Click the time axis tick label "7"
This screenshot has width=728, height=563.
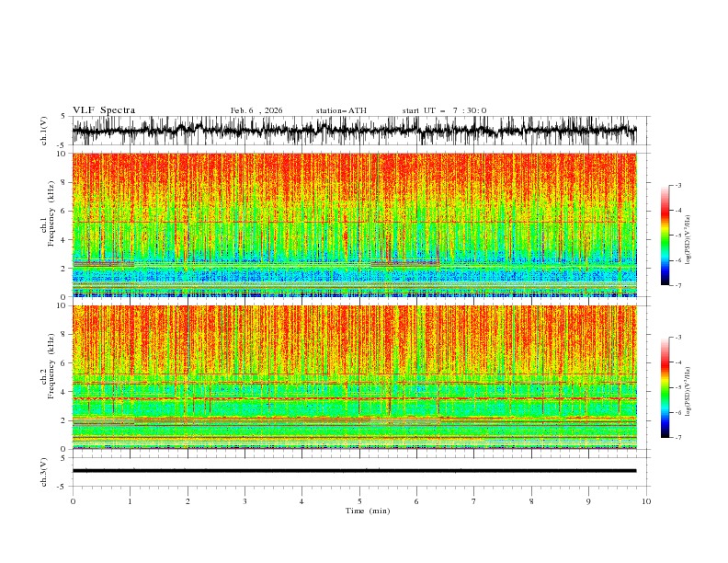coord(474,501)
